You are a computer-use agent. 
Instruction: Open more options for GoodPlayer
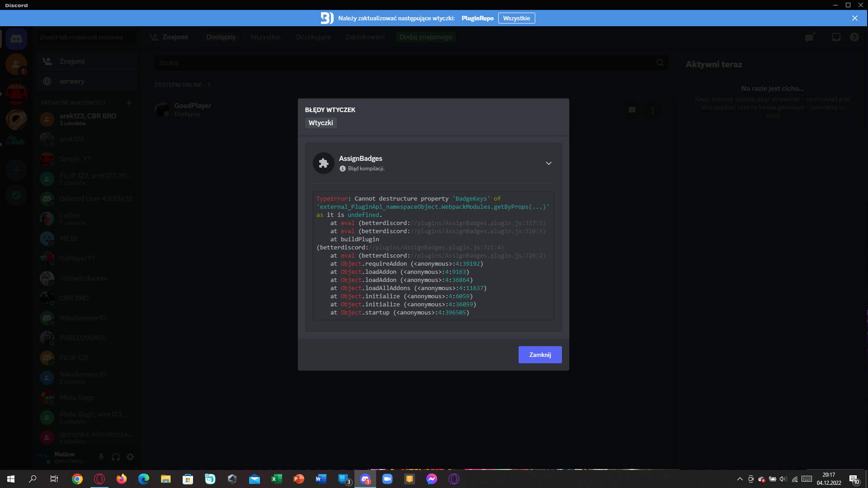(x=652, y=110)
